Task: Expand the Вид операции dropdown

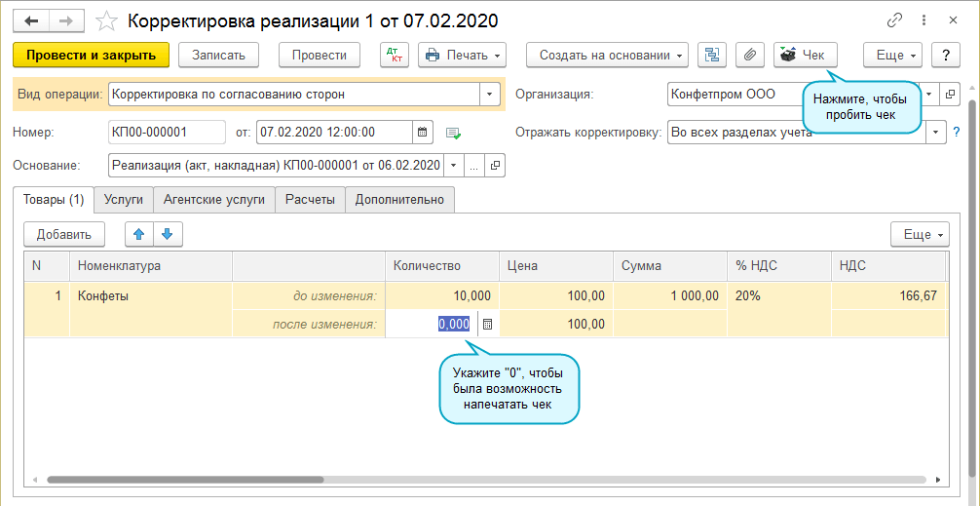Action: (488, 95)
